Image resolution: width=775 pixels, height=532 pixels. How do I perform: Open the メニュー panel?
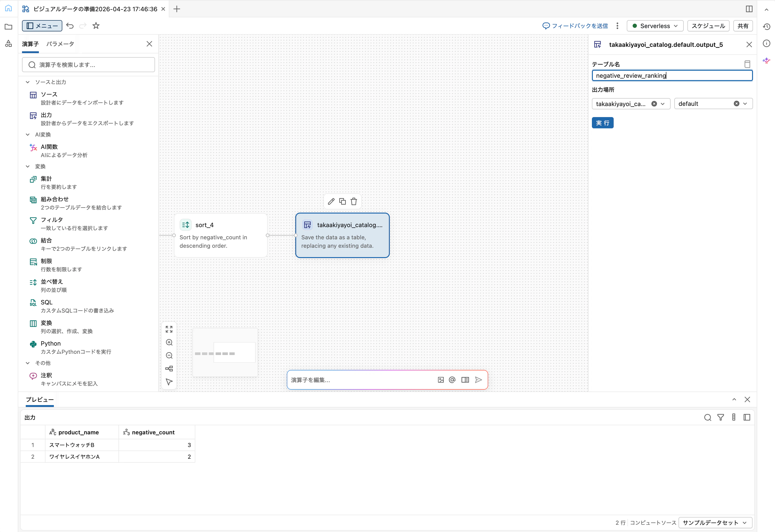(42, 26)
